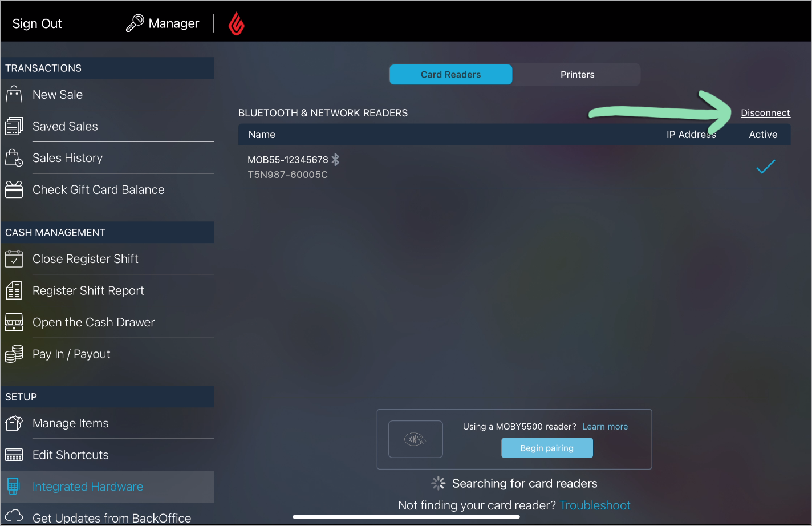This screenshot has height=526, width=812.
Task: Click the contactless card reader image
Action: (416, 439)
